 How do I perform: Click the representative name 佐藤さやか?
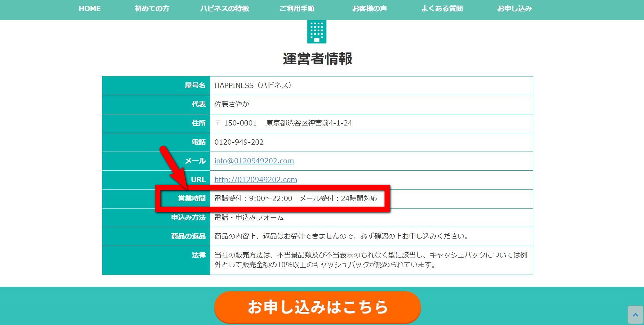(232, 104)
